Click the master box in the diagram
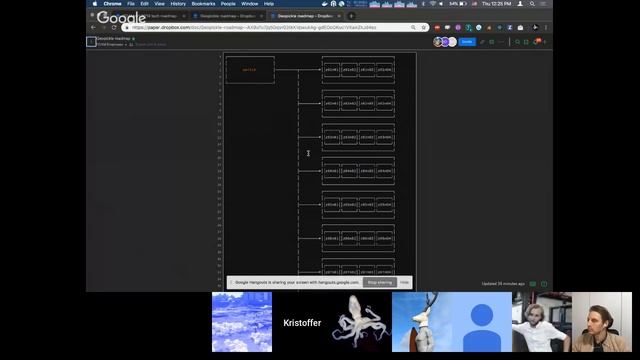Viewport: 640px width, 360px height. pos(250,70)
